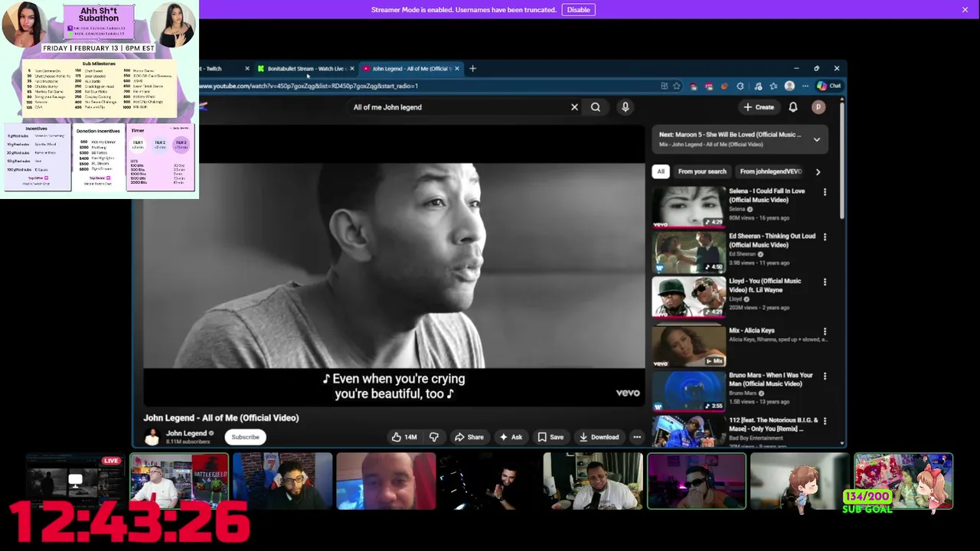Close the John Legend YouTube tab
Viewport: 980px width, 551px height.
coord(457,68)
